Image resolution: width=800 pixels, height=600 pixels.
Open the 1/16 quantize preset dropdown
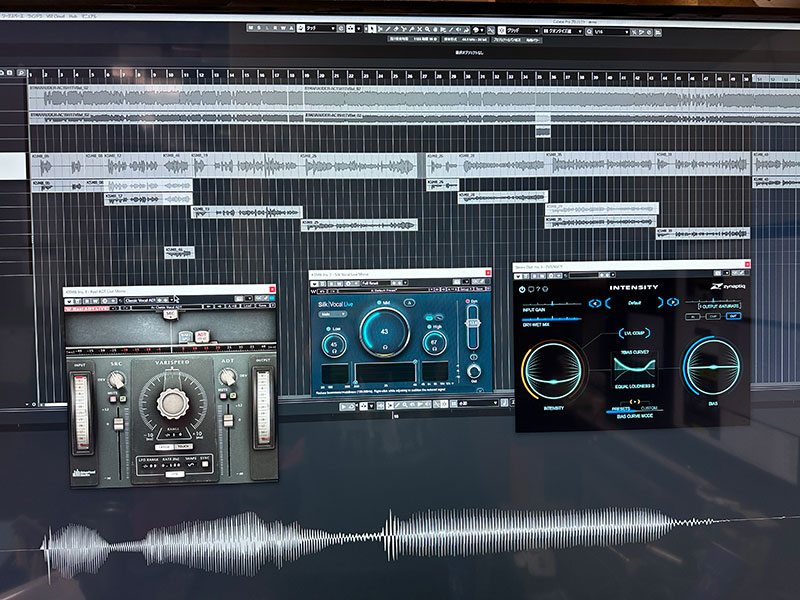coord(612,32)
